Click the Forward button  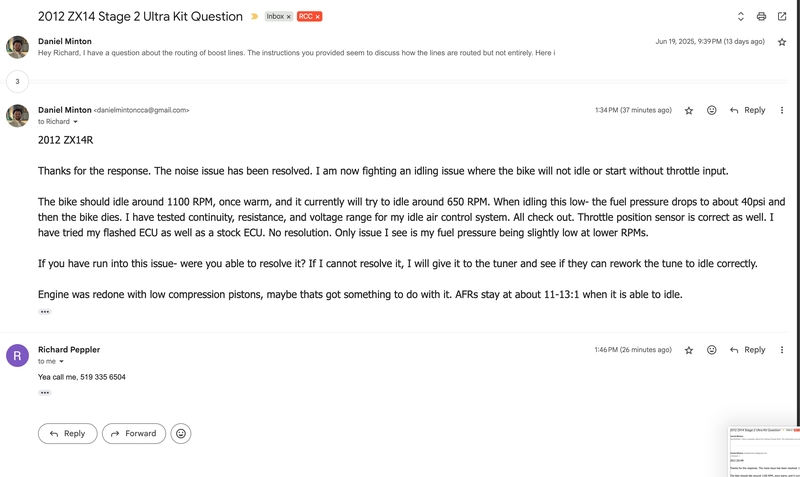pyautogui.click(x=134, y=434)
